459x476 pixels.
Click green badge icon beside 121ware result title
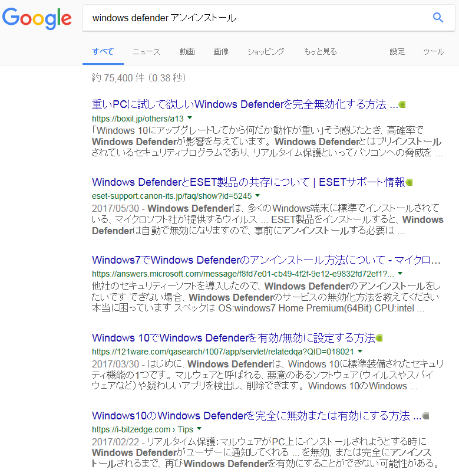tap(379, 338)
